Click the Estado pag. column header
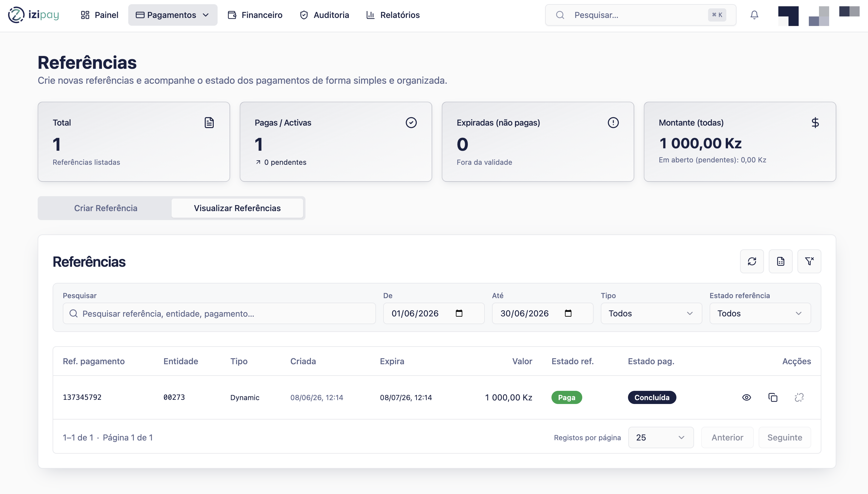Viewport: 868px width, 494px height. coord(651,361)
